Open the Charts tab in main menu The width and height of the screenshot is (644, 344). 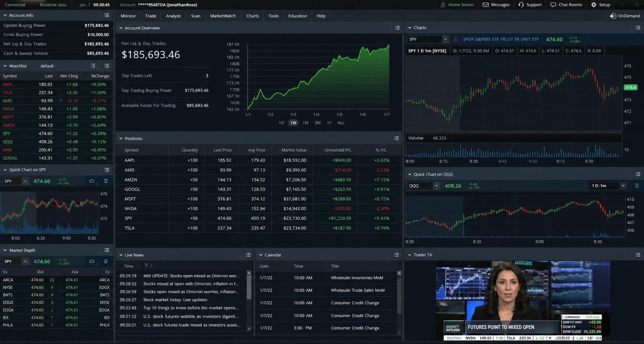pos(252,16)
